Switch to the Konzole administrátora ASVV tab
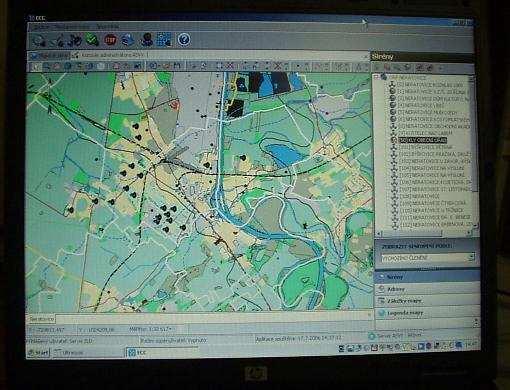The width and height of the screenshot is (510, 390). tap(111, 55)
